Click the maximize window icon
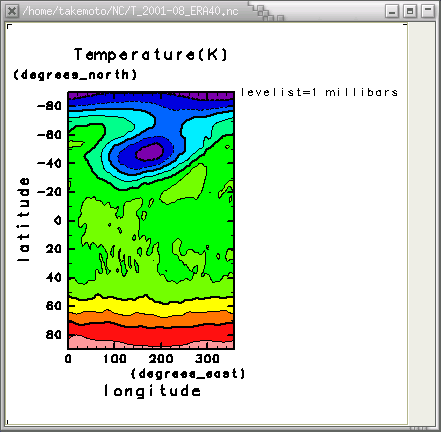 point(410,11)
